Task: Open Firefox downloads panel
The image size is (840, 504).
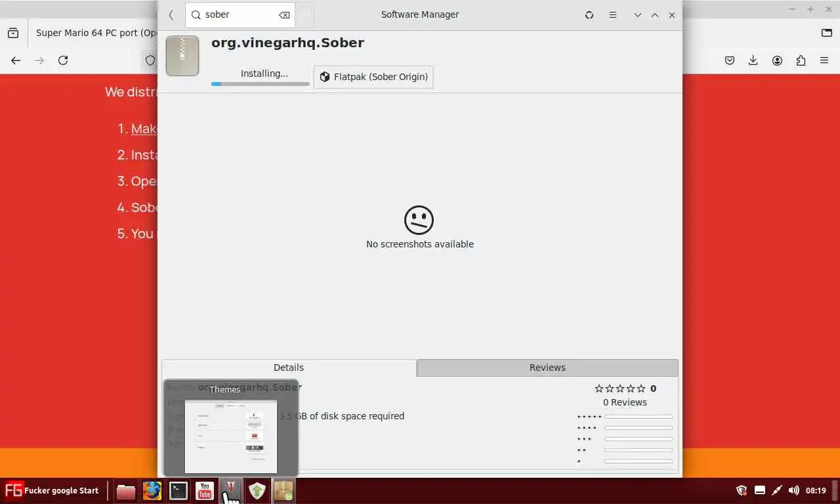Action: [753, 60]
